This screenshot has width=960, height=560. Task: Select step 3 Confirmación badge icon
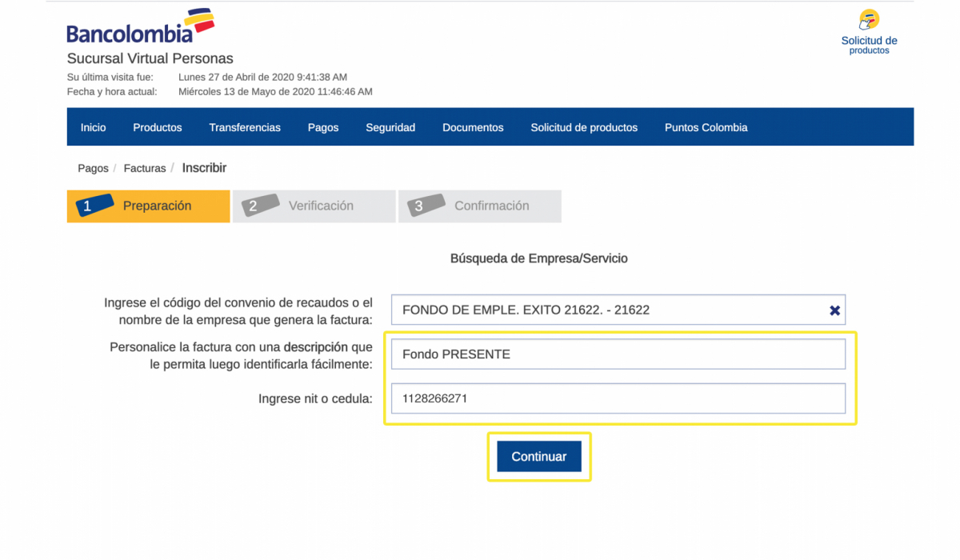pos(426,206)
